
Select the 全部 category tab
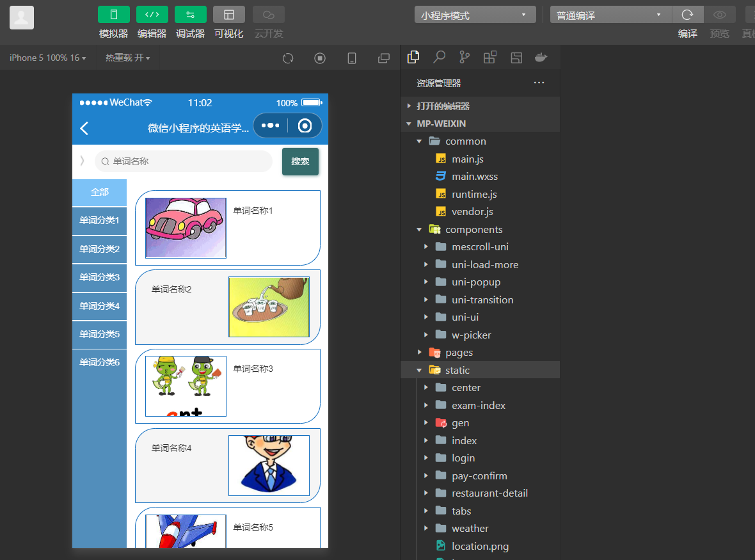tap(99, 193)
